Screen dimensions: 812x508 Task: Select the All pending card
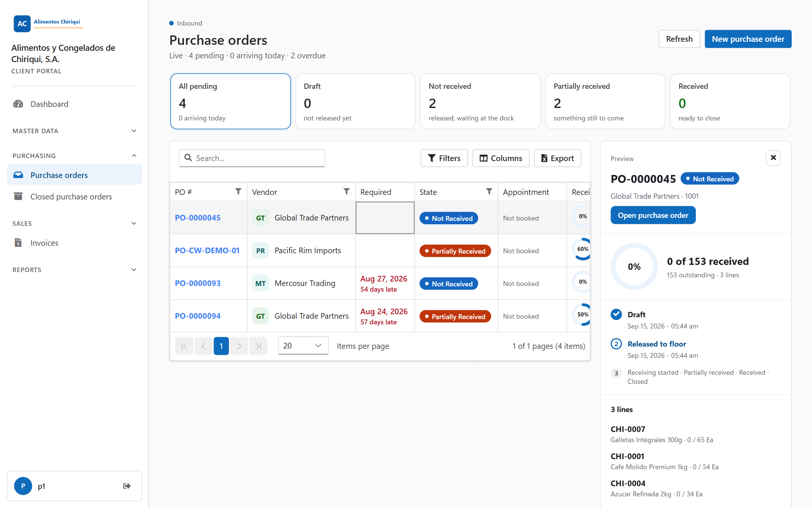(230, 101)
